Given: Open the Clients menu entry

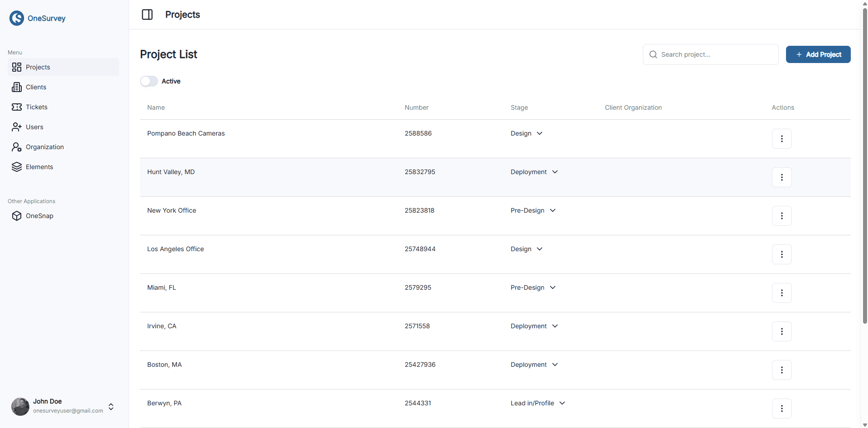Looking at the screenshot, I should tap(36, 87).
